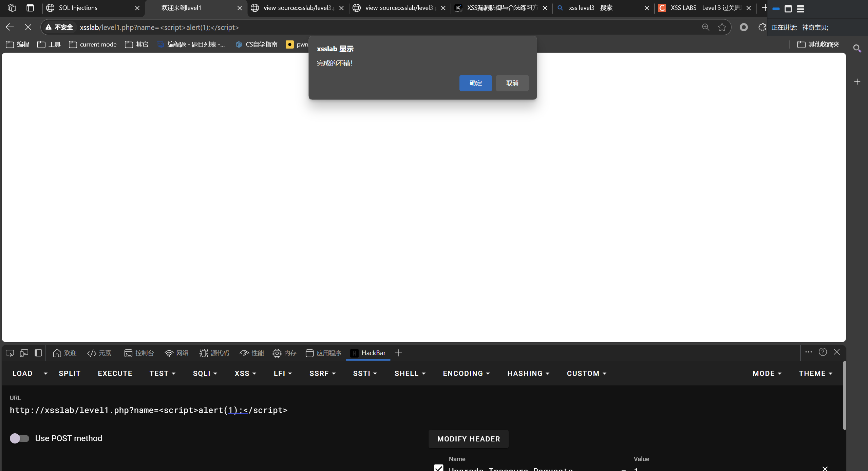Open the TEST dropdown in HackBar

(162, 374)
